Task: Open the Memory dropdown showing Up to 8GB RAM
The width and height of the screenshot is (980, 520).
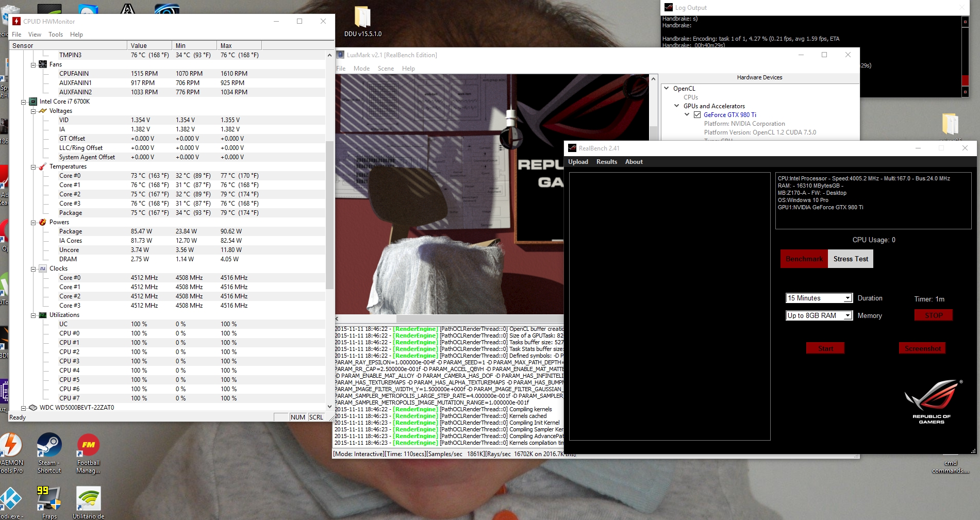Action: click(819, 315)
